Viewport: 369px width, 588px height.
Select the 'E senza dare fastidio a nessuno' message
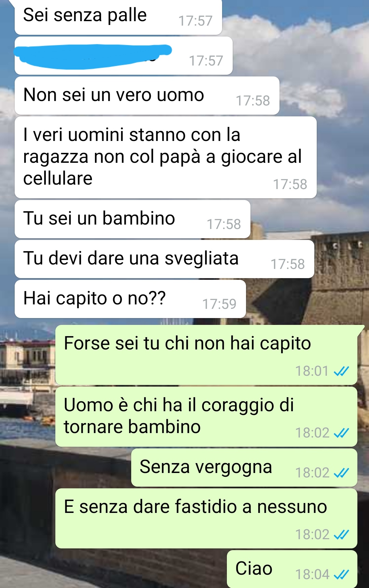point(206,518)
